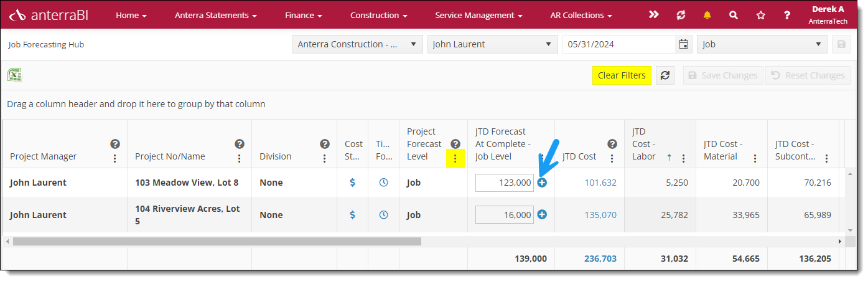Click the Clear Filters button
Image resolution: width=868 pixels, height=281 pixels.
click(x=622, y=75)
